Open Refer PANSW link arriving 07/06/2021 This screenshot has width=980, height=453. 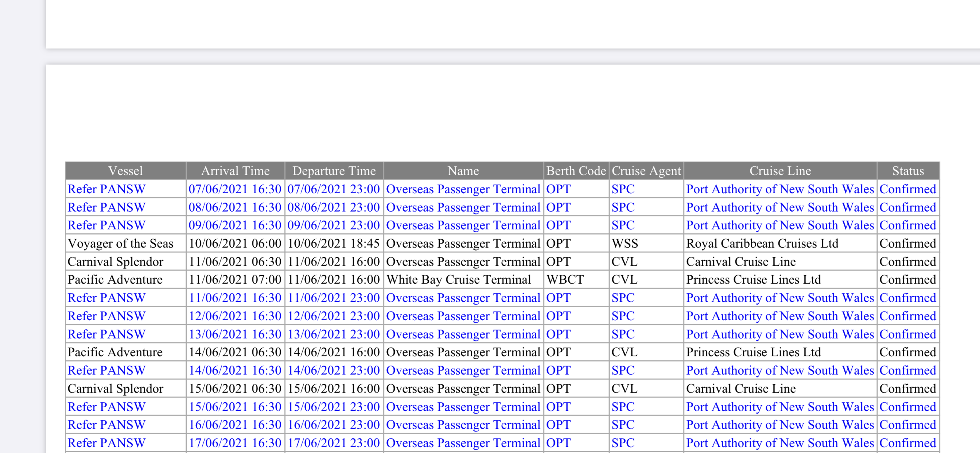point(106,189)
